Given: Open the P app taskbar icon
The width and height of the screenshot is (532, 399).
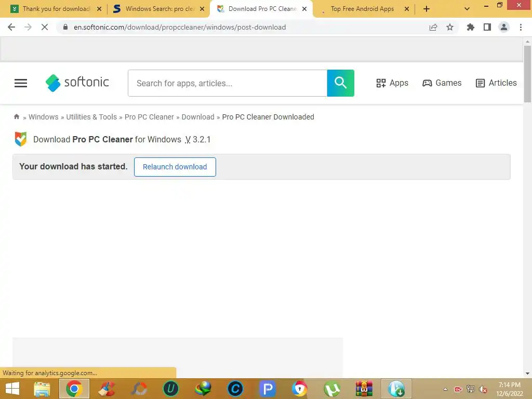Looking at the screenshot, I should tap(268, 389).
